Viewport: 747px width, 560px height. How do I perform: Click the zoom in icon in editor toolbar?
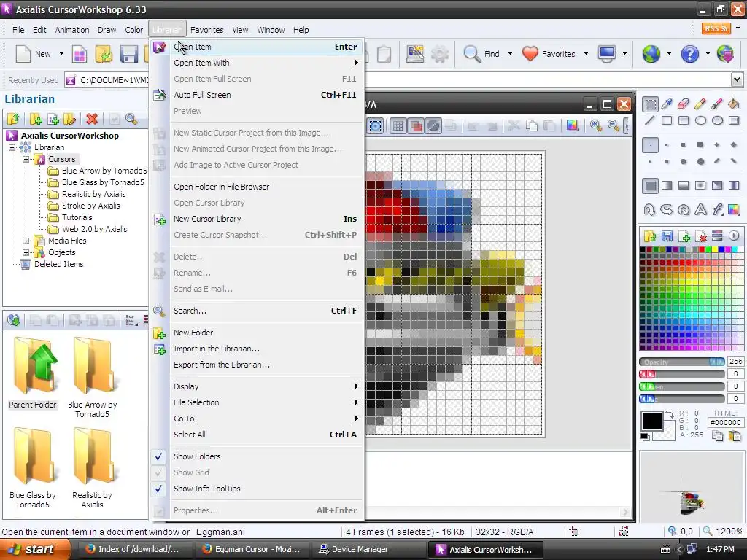(595, 125)
